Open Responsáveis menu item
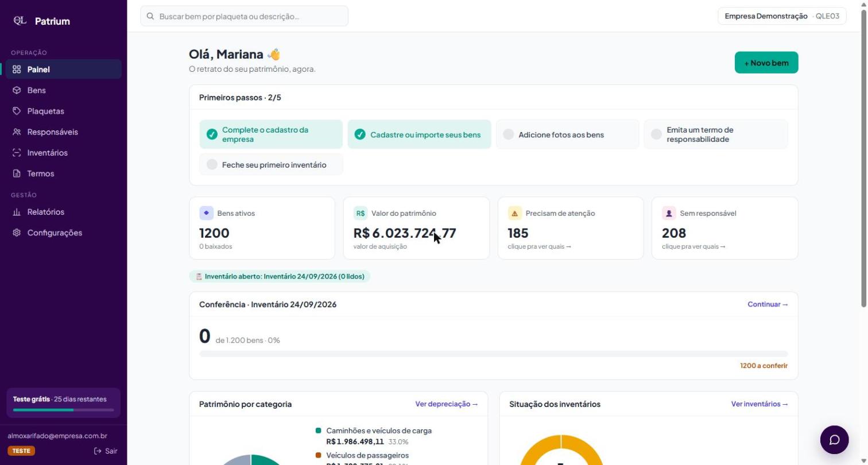This screenshot has height=465, width=868. click(x=64, y=132)
